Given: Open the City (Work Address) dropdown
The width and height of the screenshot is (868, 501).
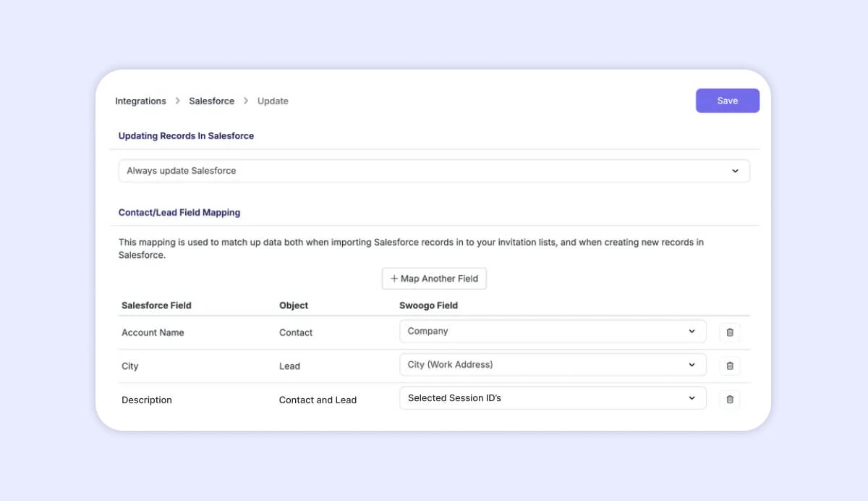Looking at the screenshot, I should 553,365.
